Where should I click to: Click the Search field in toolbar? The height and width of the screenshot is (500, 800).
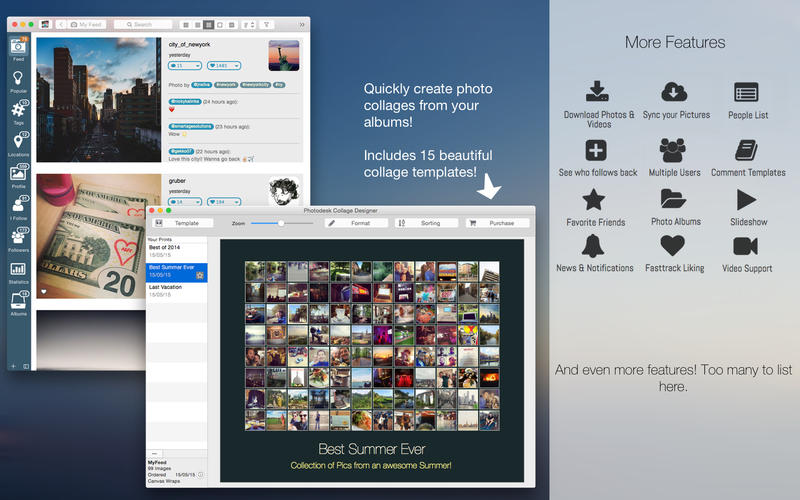143,24
